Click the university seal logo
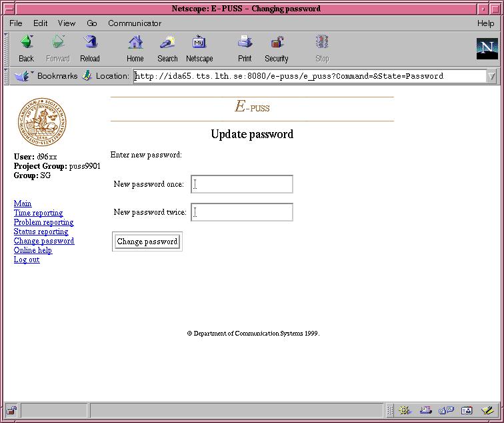Viewport: 504px width, 423px height. click(x=42, y=122)
